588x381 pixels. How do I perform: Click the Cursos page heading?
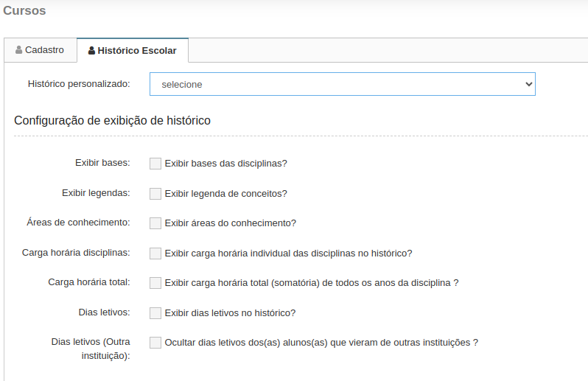point(24,10)
